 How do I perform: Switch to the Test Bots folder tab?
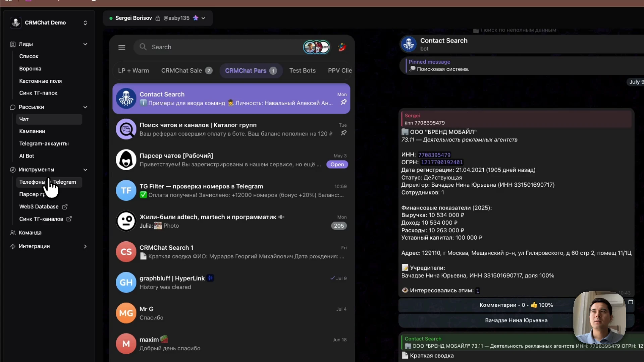(303, 71)
